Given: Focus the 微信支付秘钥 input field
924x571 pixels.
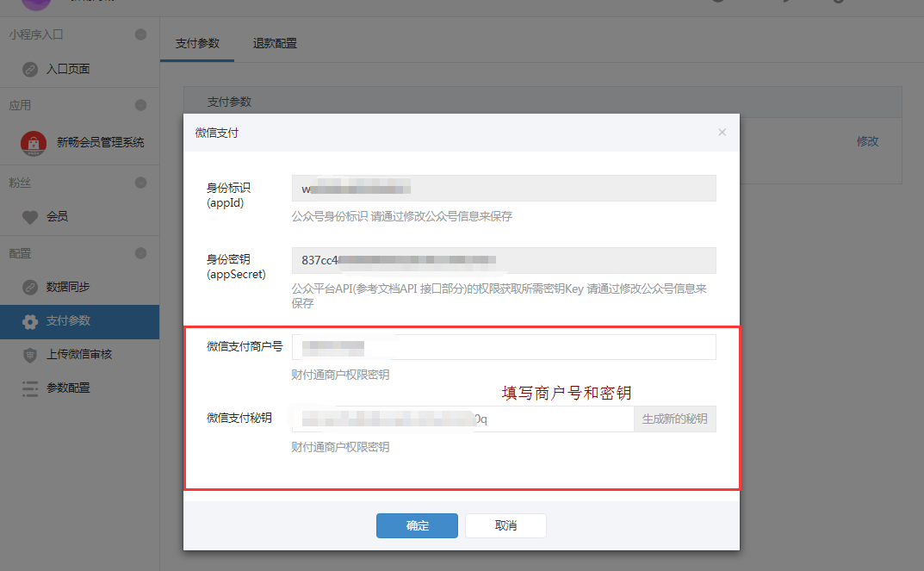Looking at the screenshot, I should tap(462, 419).
